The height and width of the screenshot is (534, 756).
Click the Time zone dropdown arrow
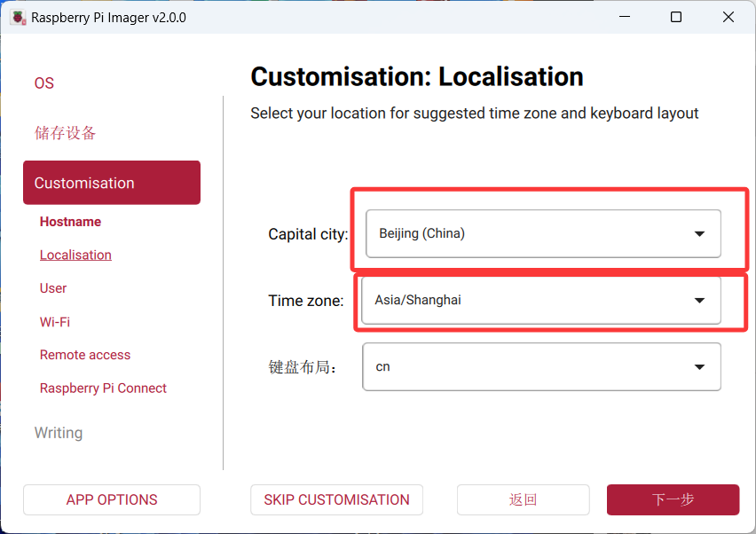699,300
